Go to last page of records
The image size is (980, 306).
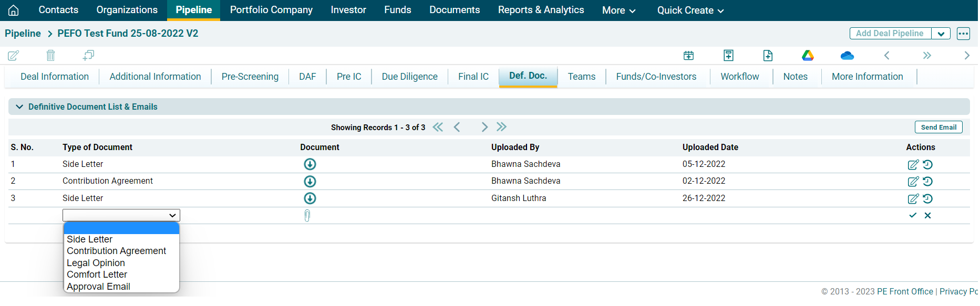tap(502, 127)
